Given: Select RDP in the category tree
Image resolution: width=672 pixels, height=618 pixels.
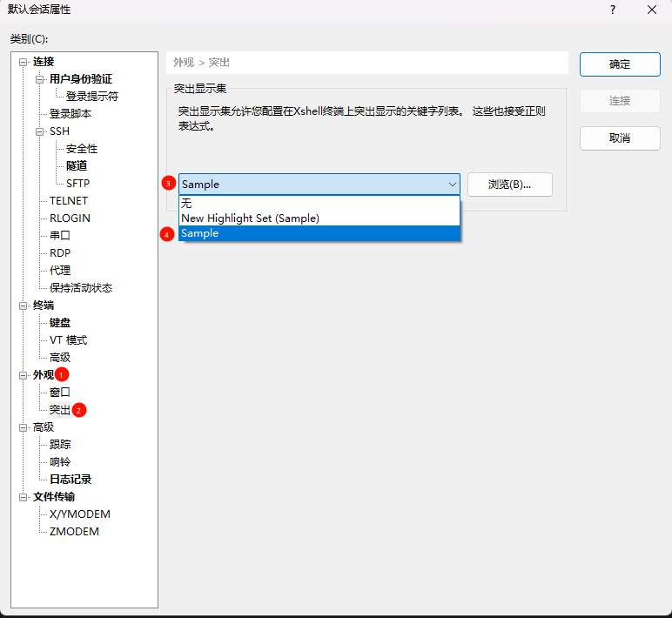Looking at the screenshot, I should click(x=60, y=252).
